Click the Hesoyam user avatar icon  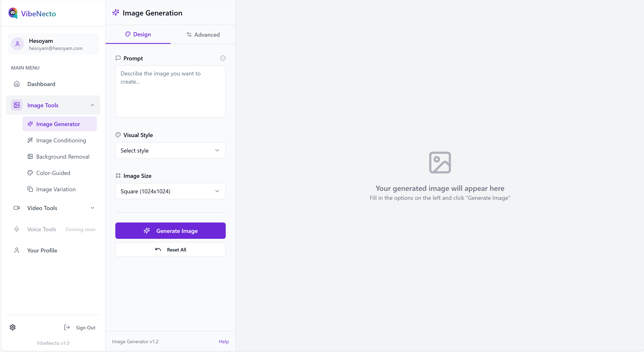click(18, 44)
